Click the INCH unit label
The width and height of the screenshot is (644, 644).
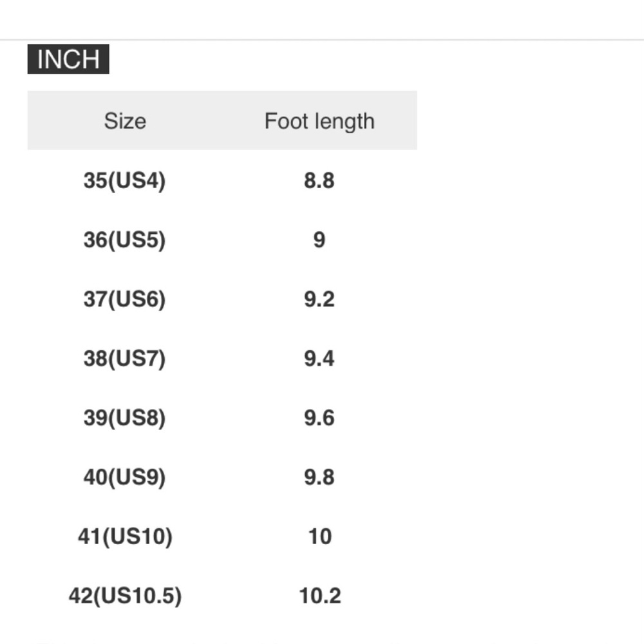[x=68, y=59]
